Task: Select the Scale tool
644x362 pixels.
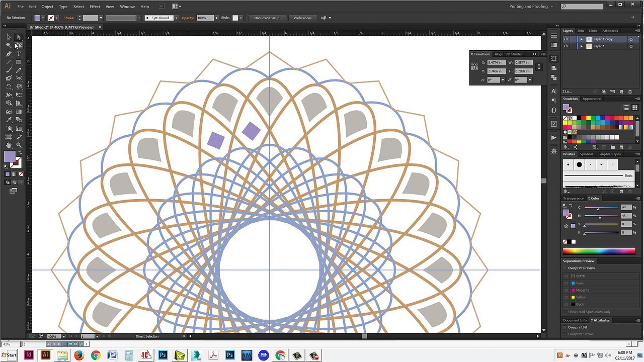Action: pyautogui.click(x=19, y=87)
